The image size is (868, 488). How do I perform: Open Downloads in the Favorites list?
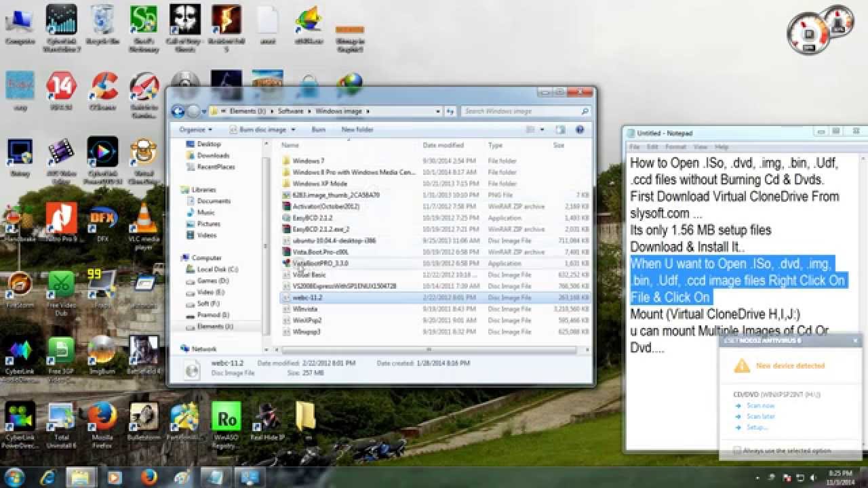click(x=213, y=155)
